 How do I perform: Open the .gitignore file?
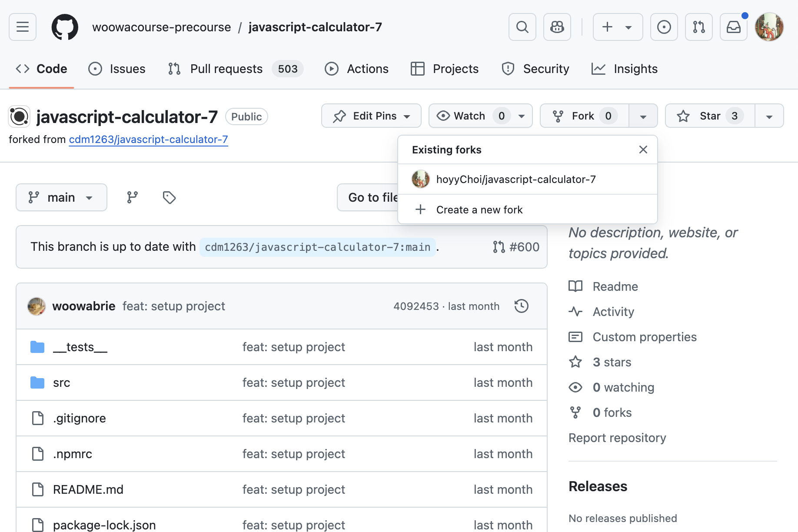point(80,418)
